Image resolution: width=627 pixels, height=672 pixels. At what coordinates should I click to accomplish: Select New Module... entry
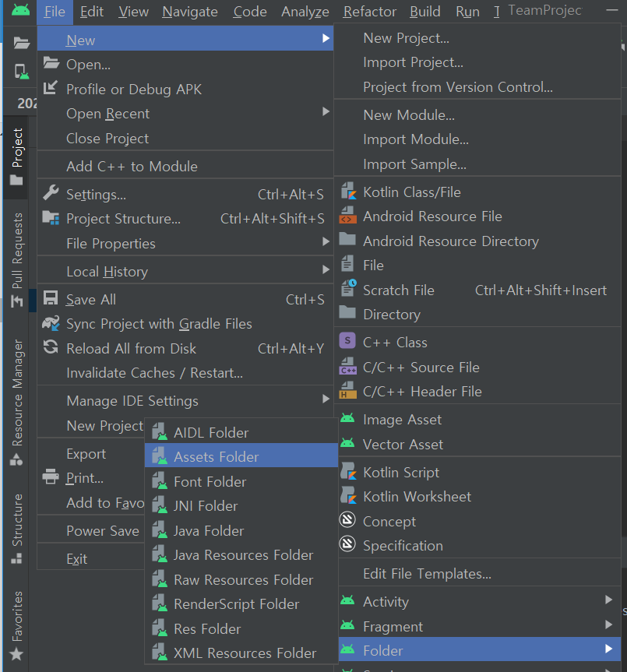pos(477,115)
